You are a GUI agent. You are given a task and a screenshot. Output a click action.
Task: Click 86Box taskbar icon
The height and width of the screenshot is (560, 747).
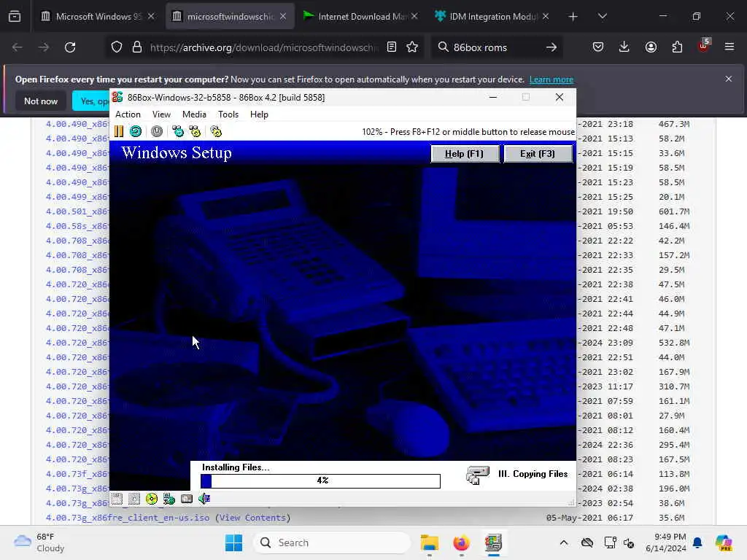click(493, 542)
